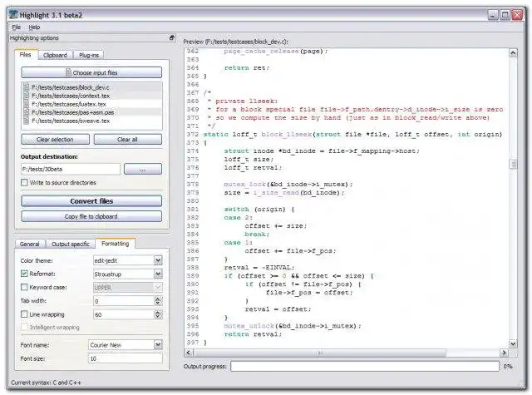
Task: Browse for output destination folder
Action: pos(143,169)
